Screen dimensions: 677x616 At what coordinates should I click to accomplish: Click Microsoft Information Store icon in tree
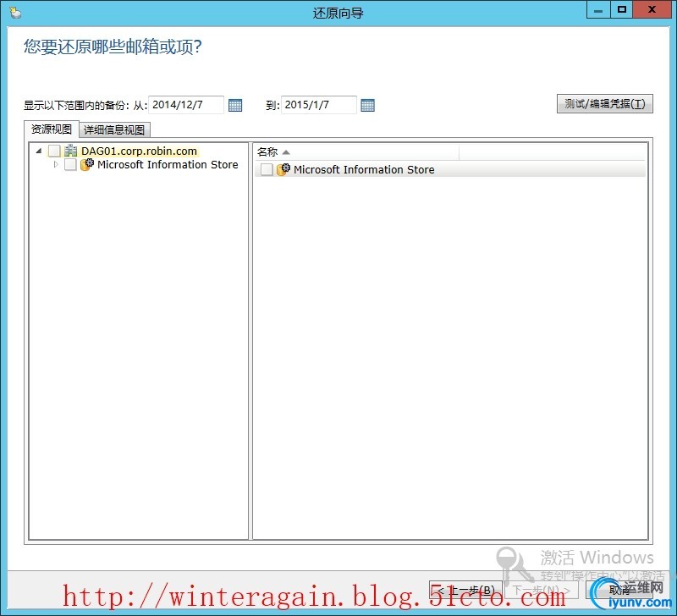pos(87,164)
